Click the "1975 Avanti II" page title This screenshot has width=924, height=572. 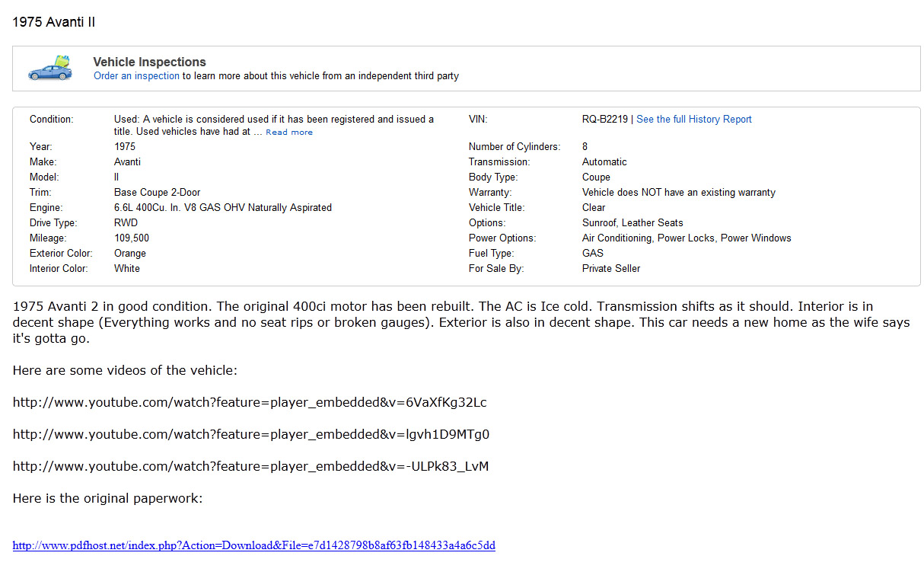54,22
